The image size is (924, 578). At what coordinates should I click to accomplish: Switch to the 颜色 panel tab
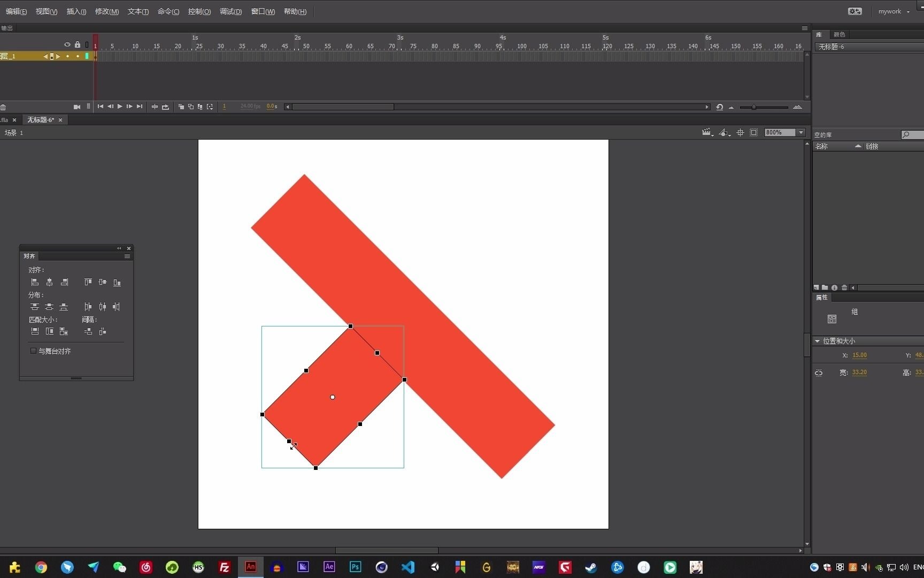(840, 34)
